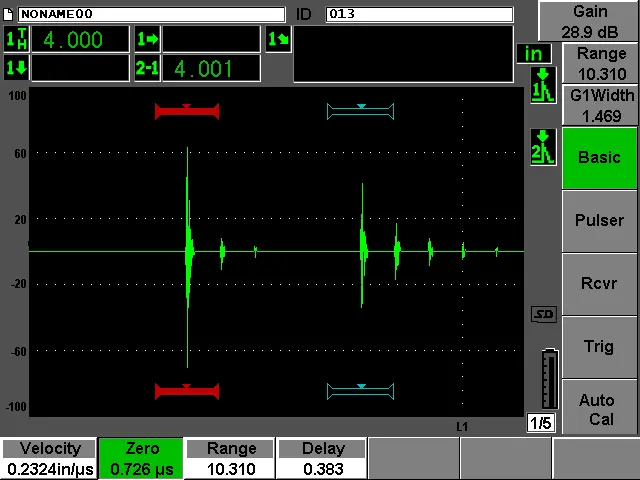Click the ID input field showing 013
The image size is (640, 480).
[x=418, y=14]
